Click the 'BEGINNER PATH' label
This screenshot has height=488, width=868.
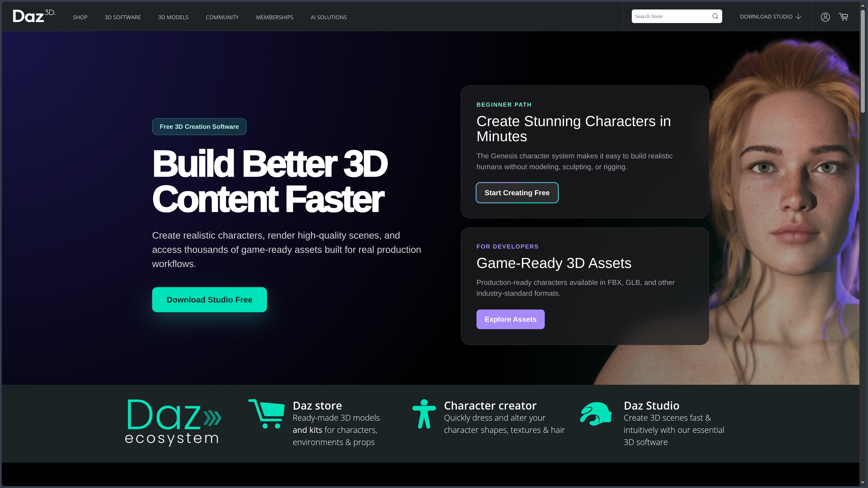pyautogui.click(x=504, y=105)
